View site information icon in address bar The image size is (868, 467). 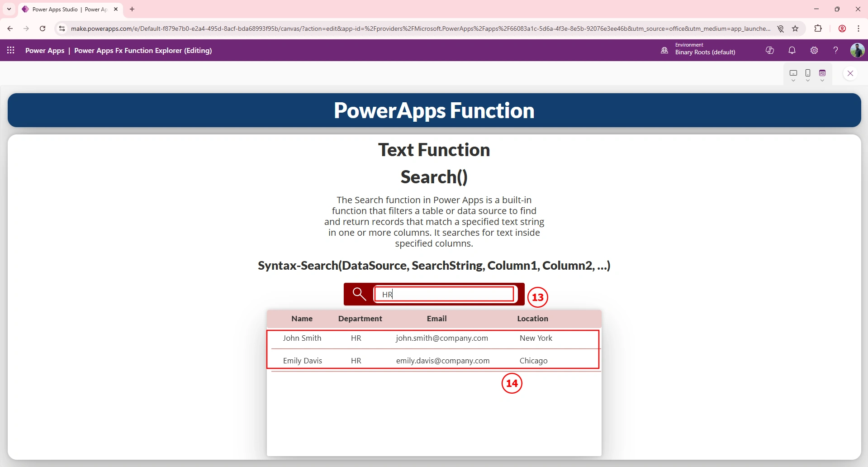(62, 29)
